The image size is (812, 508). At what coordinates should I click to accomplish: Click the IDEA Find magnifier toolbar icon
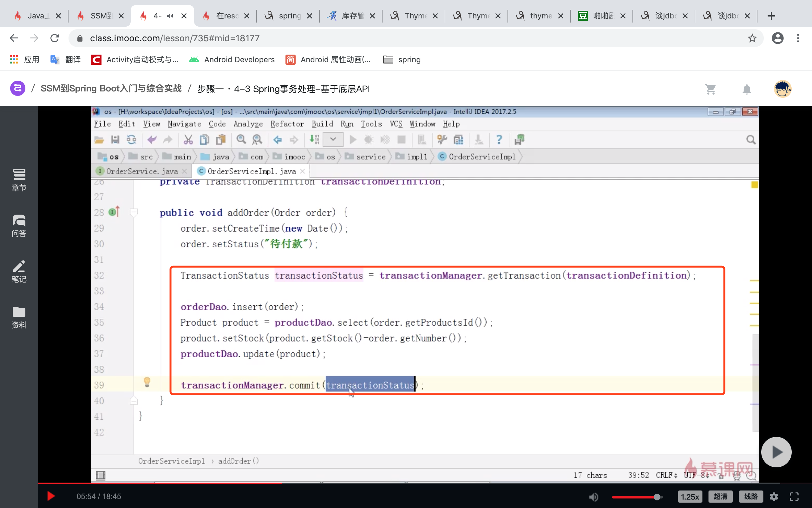[x=241, y=139]
